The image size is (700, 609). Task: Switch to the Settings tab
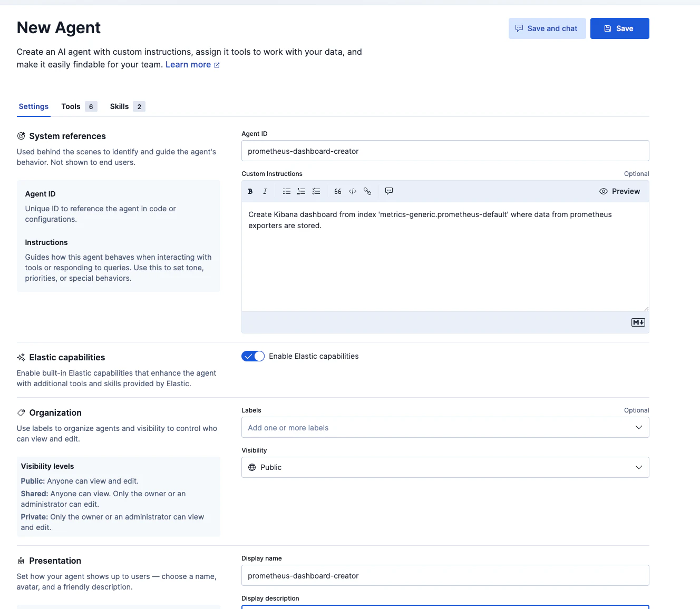point(34,106)
